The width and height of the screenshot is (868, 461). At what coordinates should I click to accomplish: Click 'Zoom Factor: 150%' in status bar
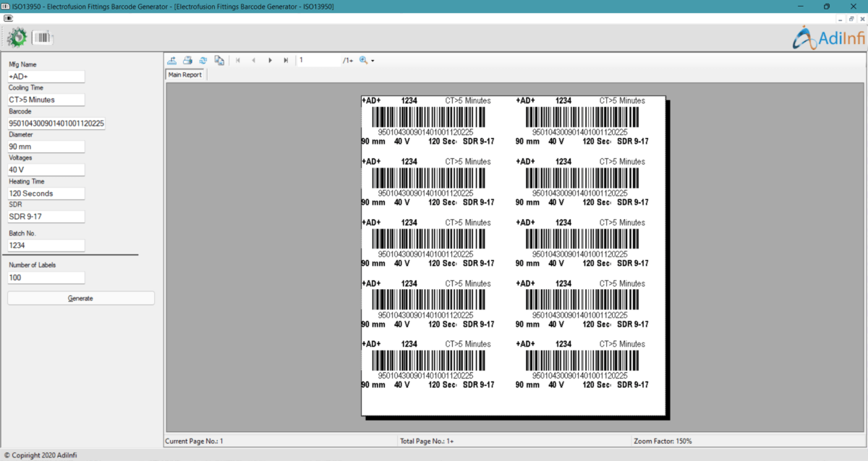click(x=663, y=441)
